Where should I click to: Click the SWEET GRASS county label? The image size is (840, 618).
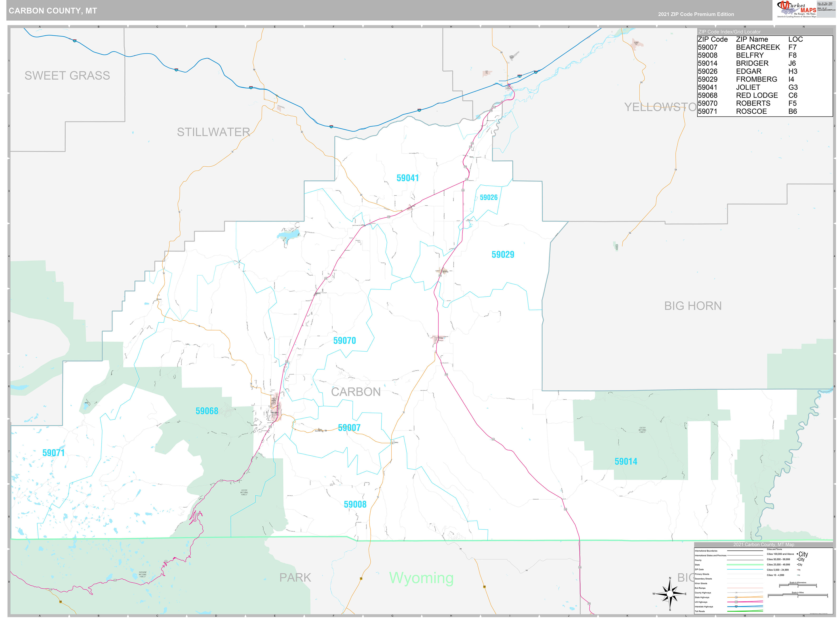pos(67,76)
